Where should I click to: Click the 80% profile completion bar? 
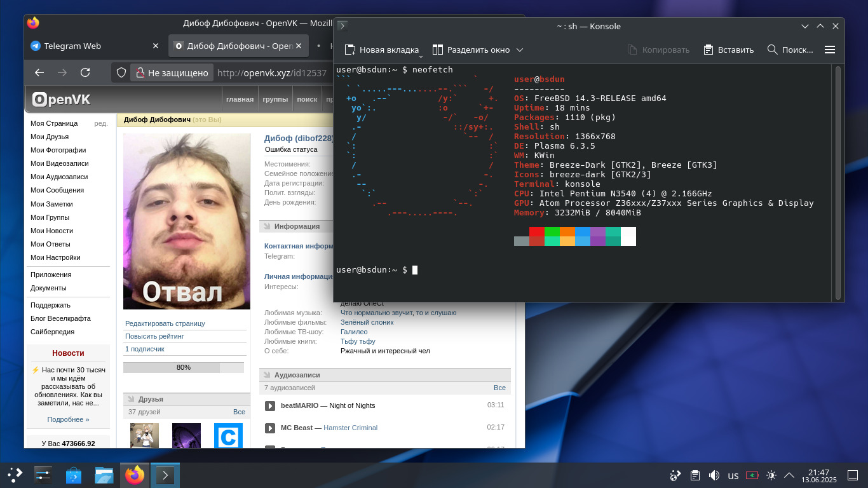pos(183,367)
